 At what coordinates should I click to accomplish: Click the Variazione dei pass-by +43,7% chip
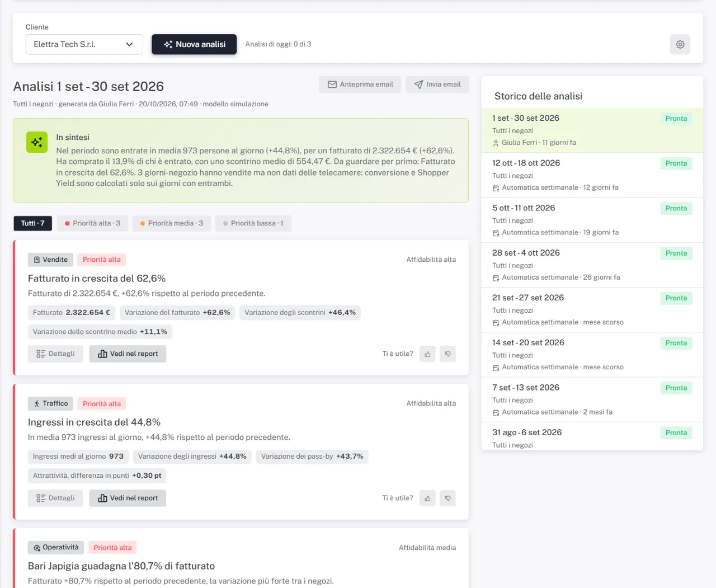pyautogui.click(x=312, y=457)
